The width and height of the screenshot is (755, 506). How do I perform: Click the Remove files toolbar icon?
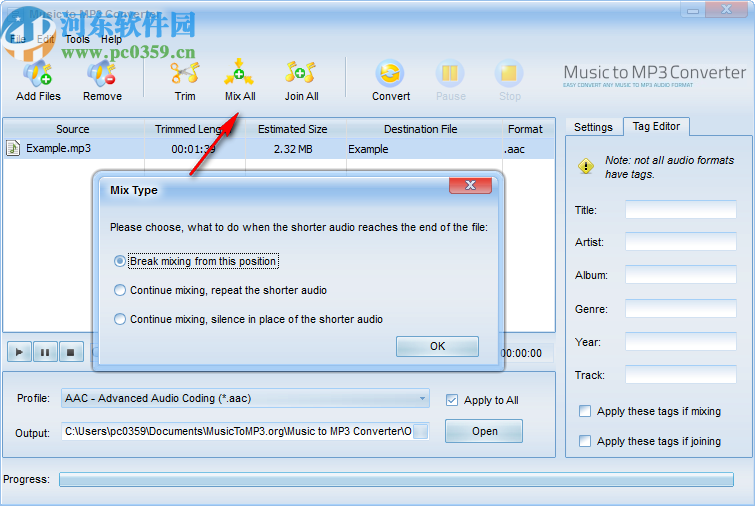pos(102,74)
